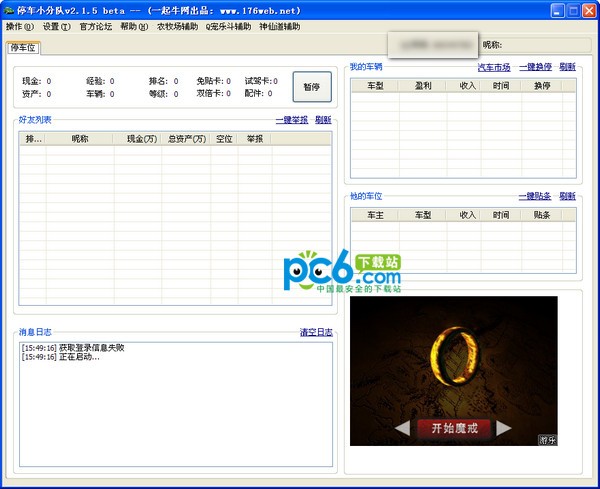
Task: Open the Q宠乐斗辅助 menu item
Action: pos(228,26)
